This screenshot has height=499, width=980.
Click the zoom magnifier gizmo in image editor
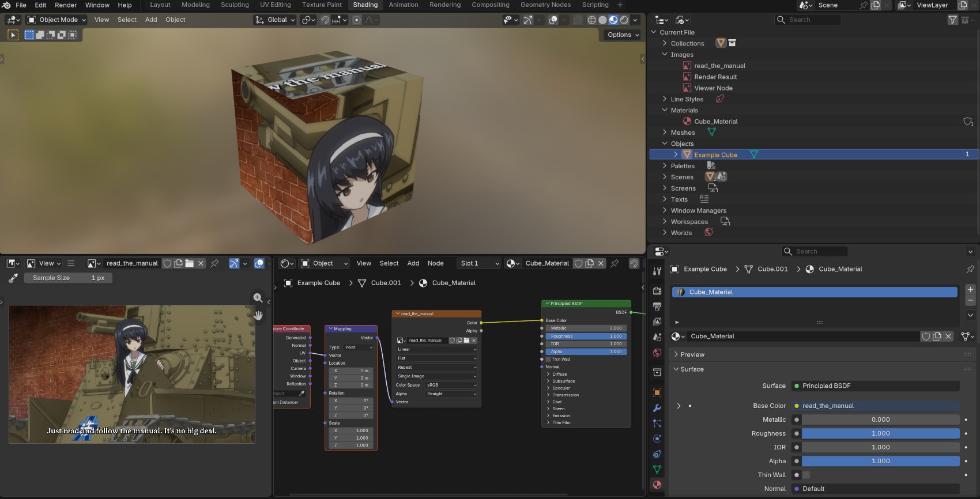[x=258, y=298]
